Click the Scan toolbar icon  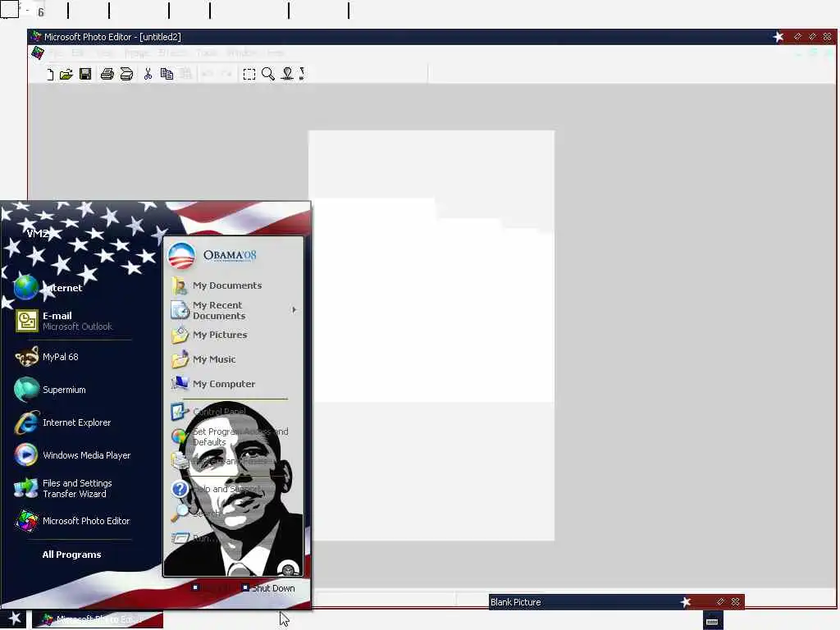coord(126,75)
